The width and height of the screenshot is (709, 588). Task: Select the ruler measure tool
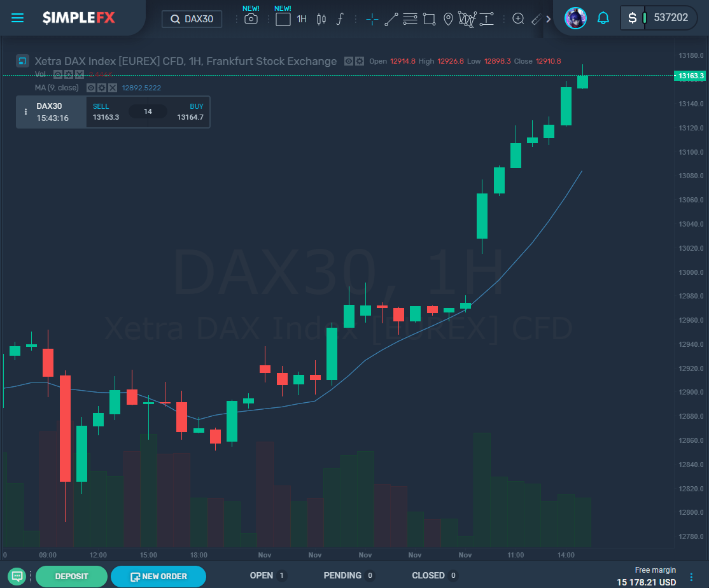[537, 19]
